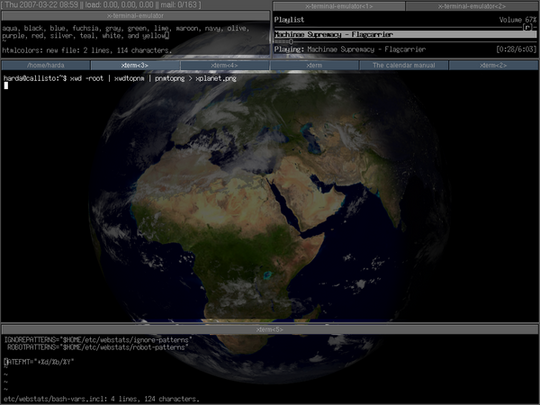Switch to the /home/harda tab
Viewport: 540px width, 405px height.
point(45,65)
